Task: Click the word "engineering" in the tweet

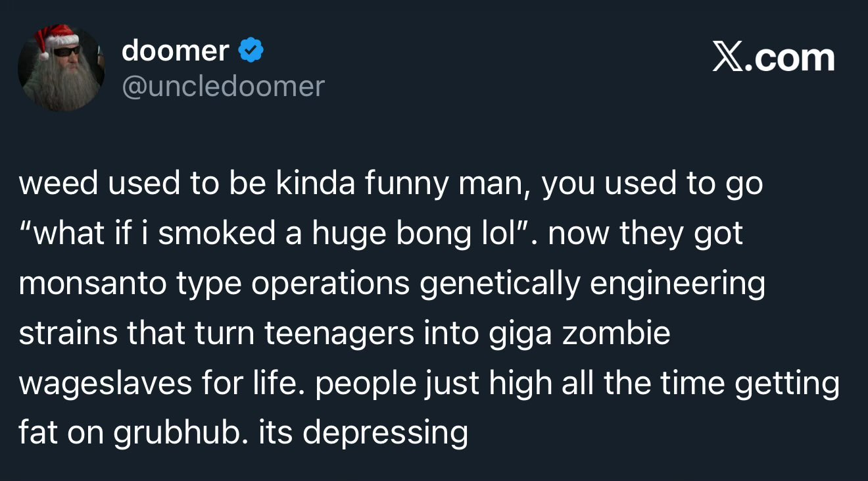Action: click(x=677, y=284)
